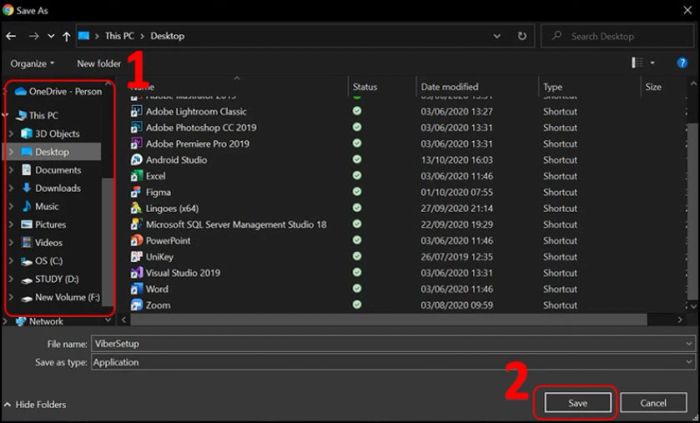The height and width of the screenshot is (423, 700).
Task: Open 3D Objects folder in sidebar
Action: pos(50,133)
